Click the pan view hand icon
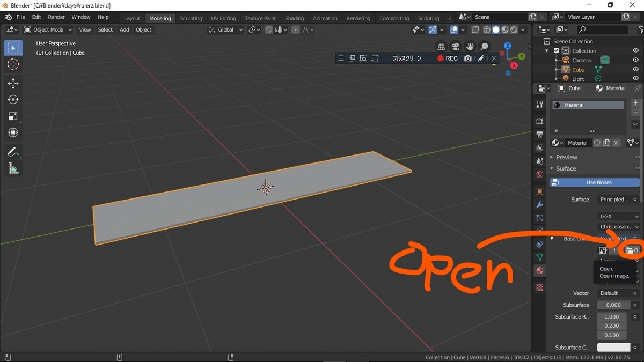The height and width of the screenshot is (362, 644). pos(470,47)
